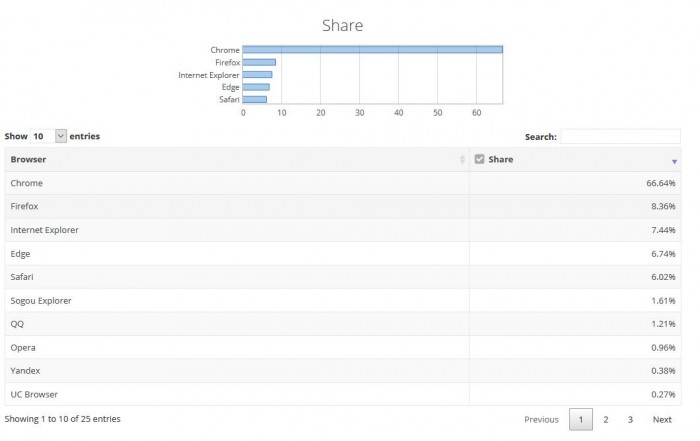Click the Search input field

pyautogui.click(x=620, y=136)
